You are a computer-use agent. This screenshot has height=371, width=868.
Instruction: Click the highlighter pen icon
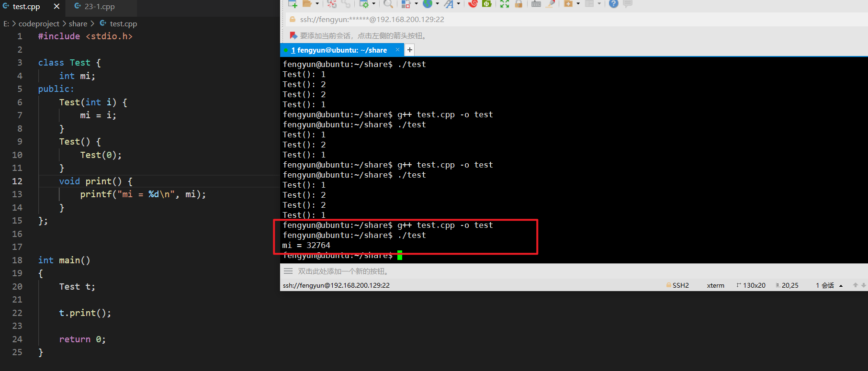coord(551,4)
